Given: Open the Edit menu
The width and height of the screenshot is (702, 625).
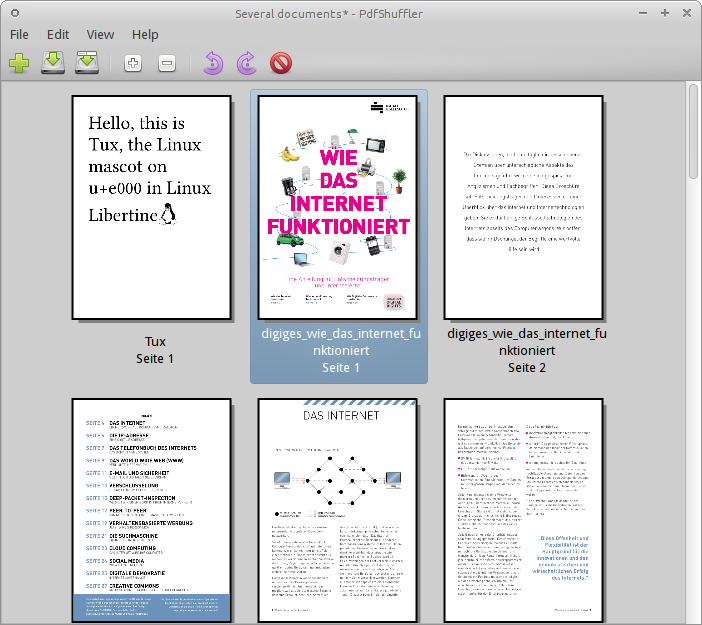Looking at the screenshot, I should pos(58,35).
